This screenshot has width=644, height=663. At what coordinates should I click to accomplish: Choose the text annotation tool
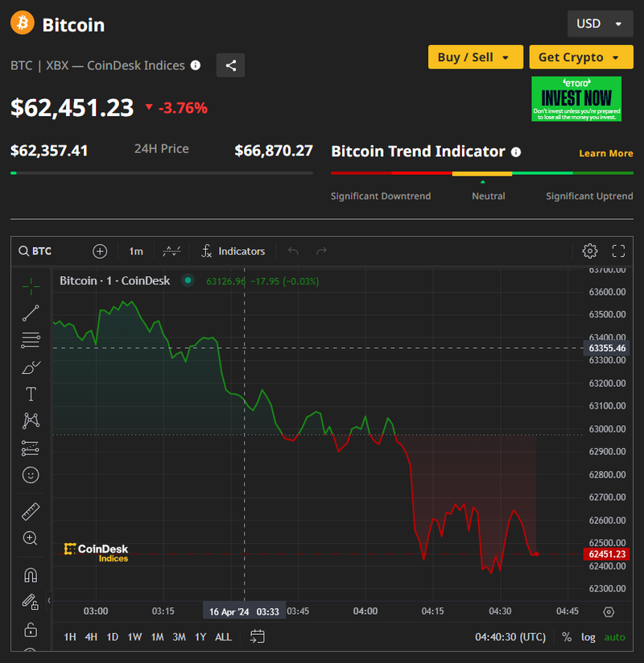(x=31, y=394)
